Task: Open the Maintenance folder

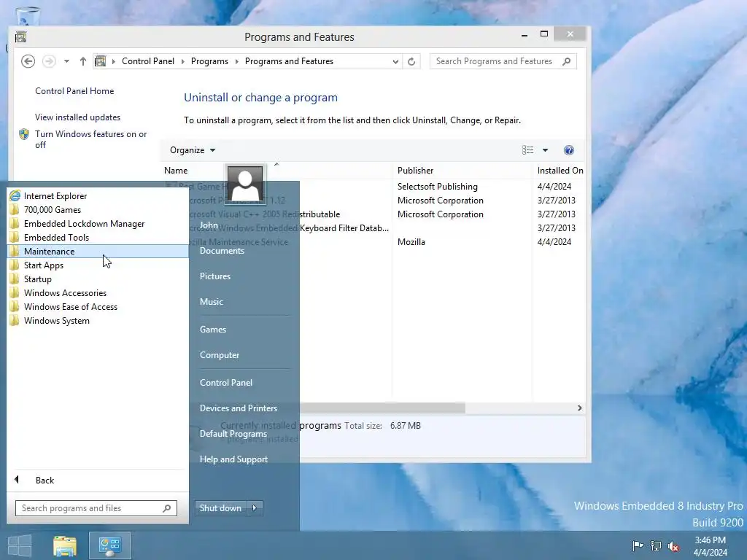Action: pos(98,251)
